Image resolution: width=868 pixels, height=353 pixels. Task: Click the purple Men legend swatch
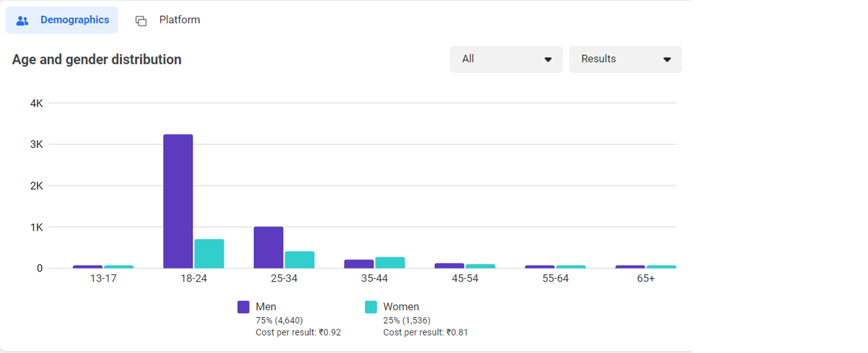coord(243,307)
